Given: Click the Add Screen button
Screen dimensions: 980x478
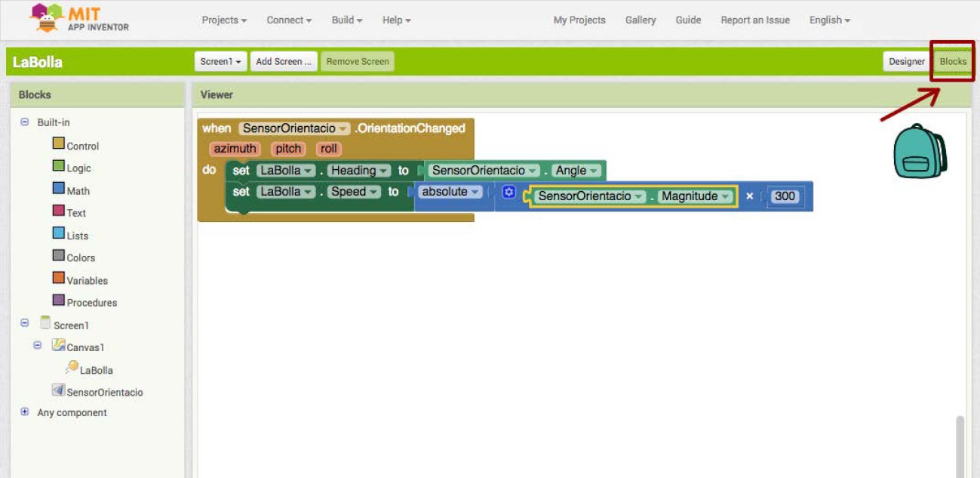Looking at the screenshot, I should click(284, 62).
